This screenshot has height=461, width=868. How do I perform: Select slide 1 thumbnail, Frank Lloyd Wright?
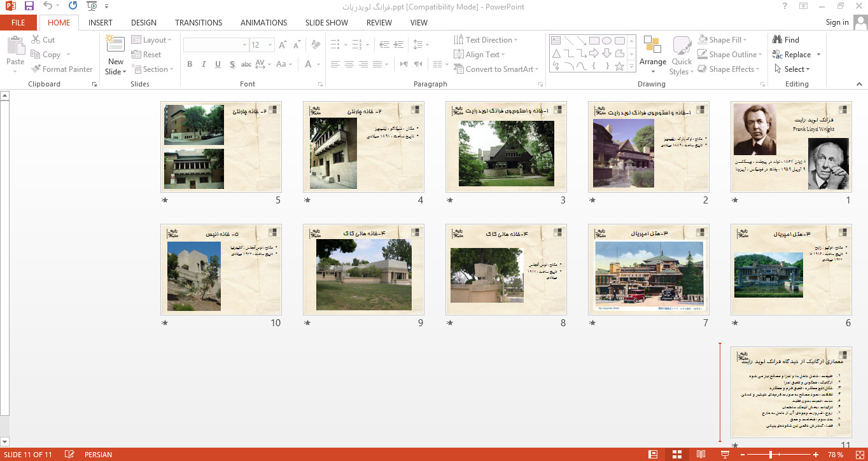tap(792, 147)
